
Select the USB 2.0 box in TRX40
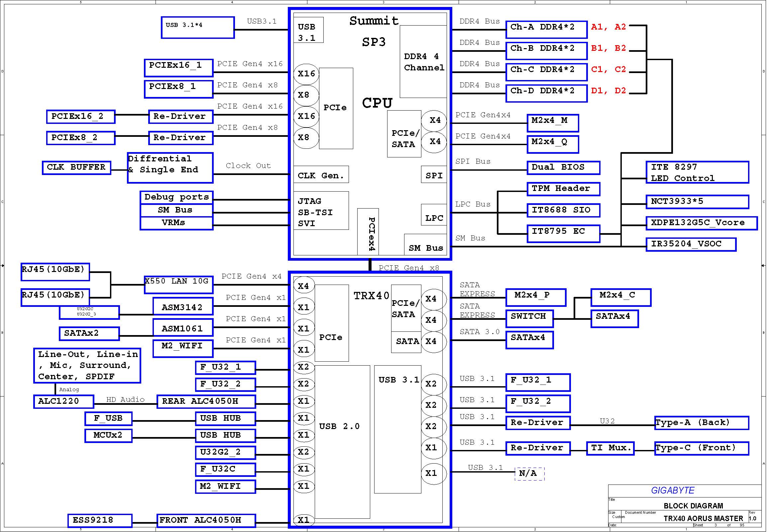(343, 442)
